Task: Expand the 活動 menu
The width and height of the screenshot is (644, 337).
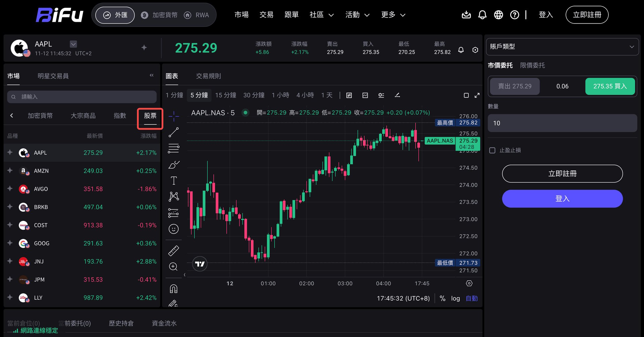Action: [x=358, y=15]
